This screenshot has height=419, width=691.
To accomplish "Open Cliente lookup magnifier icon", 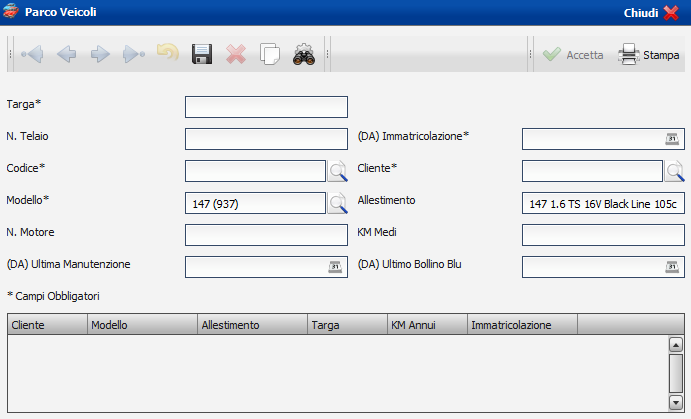I will (x=675, y=171).
